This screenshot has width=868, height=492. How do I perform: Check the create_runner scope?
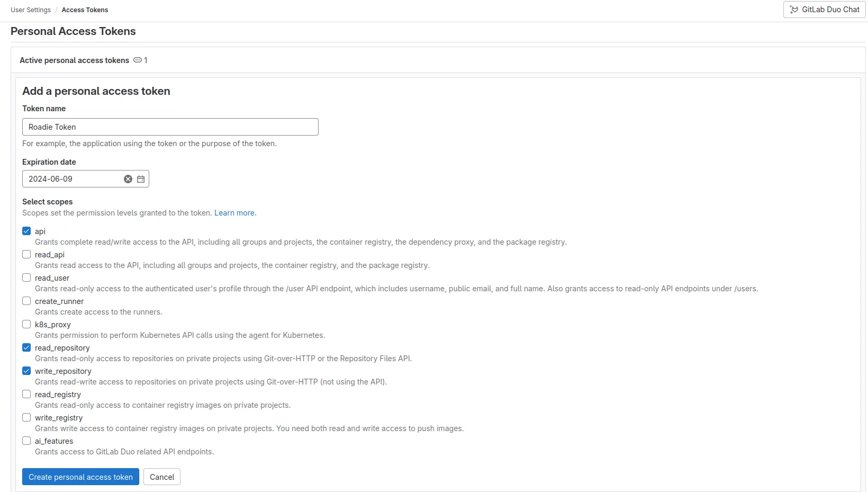point(26,301)
